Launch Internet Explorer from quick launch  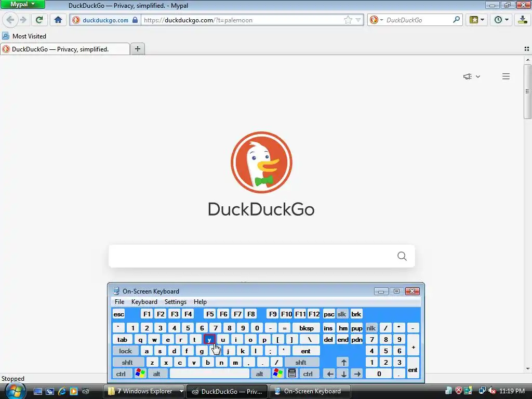coord(62,391)
